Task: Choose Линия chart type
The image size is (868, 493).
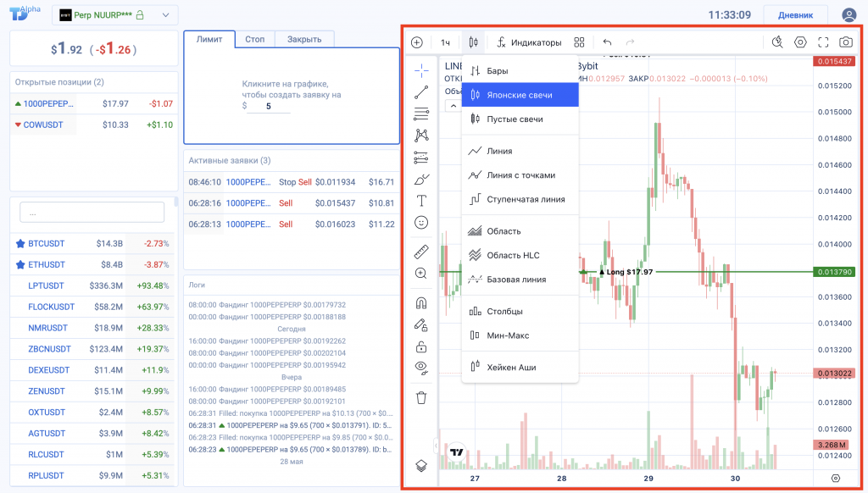Action: point(520,151)
